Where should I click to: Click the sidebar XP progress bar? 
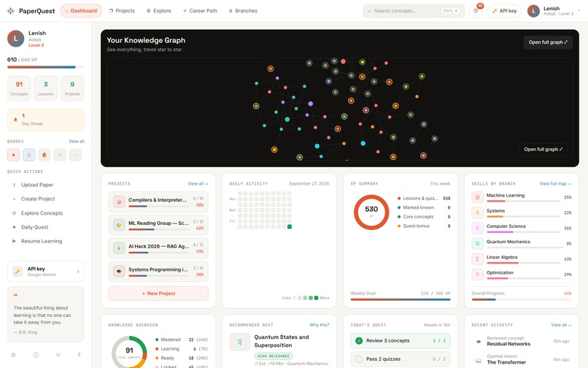coord(46,67)
